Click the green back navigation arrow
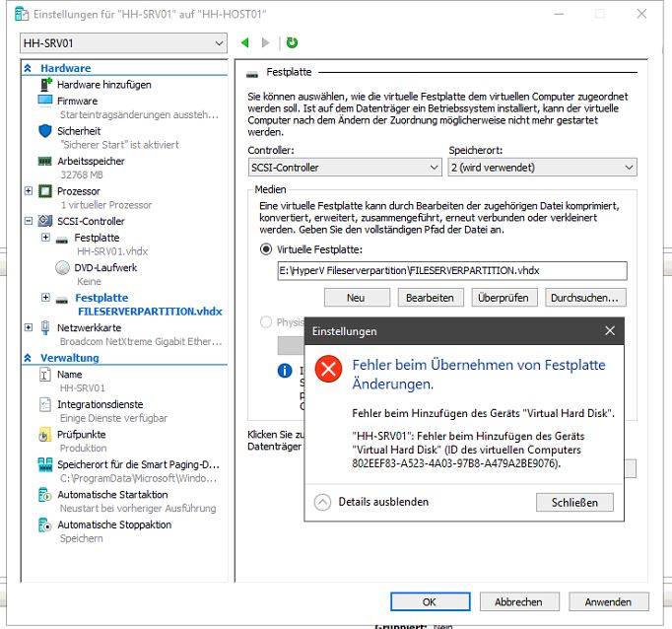The width and height of the screenshot is (672, 629). tap(245, 42)
